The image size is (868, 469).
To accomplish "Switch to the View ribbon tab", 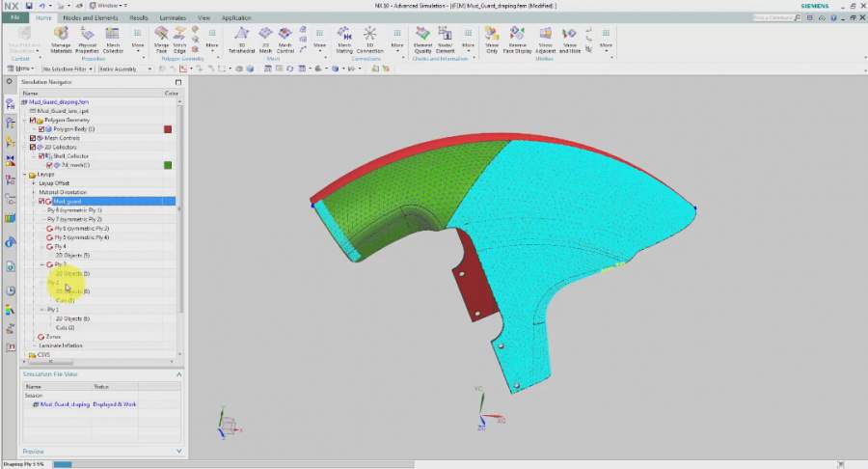I will [203, 17].
